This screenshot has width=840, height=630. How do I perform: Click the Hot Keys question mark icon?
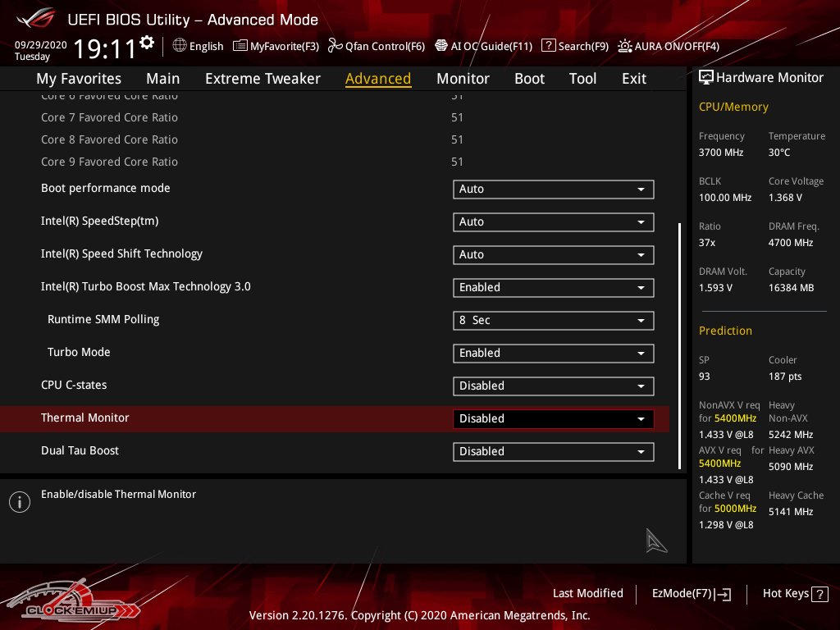820,594
